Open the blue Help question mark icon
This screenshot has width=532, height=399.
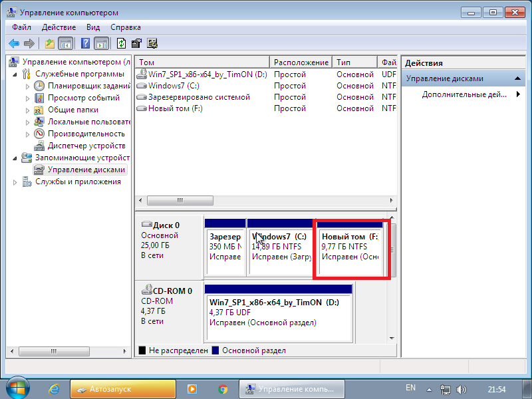point(86,43)
